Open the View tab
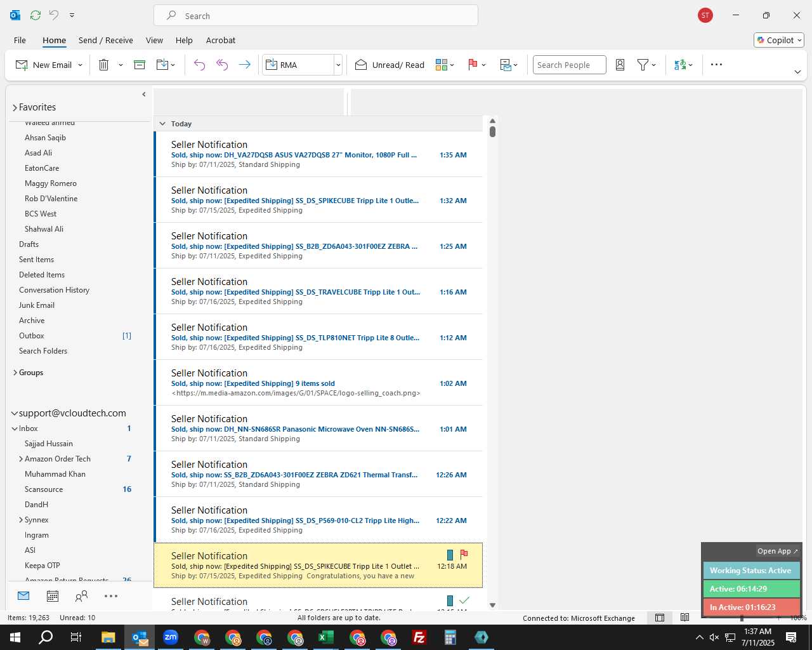Screen dimensions: 812x650 (x=154, y=40)
